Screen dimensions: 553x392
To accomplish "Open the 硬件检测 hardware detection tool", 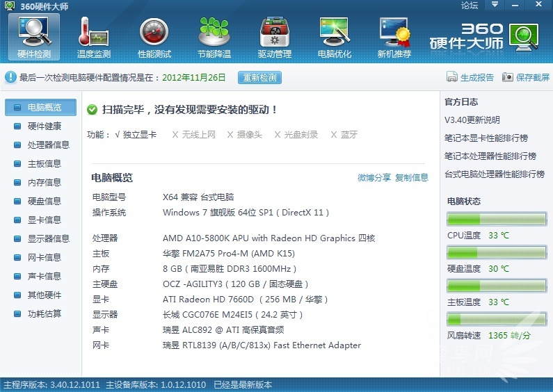I will tap(34, 37).
